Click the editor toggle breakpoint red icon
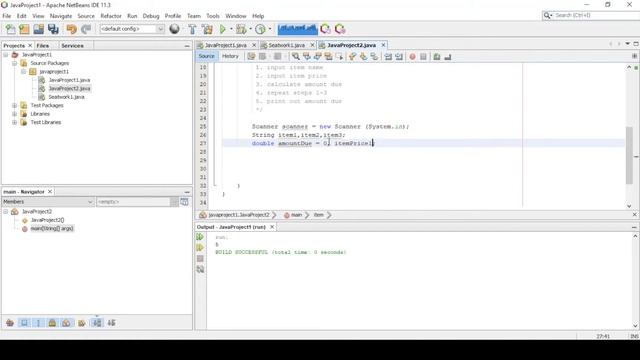This screenshot has width=640, height=360. pyautogui.click(x=412, y=57)
